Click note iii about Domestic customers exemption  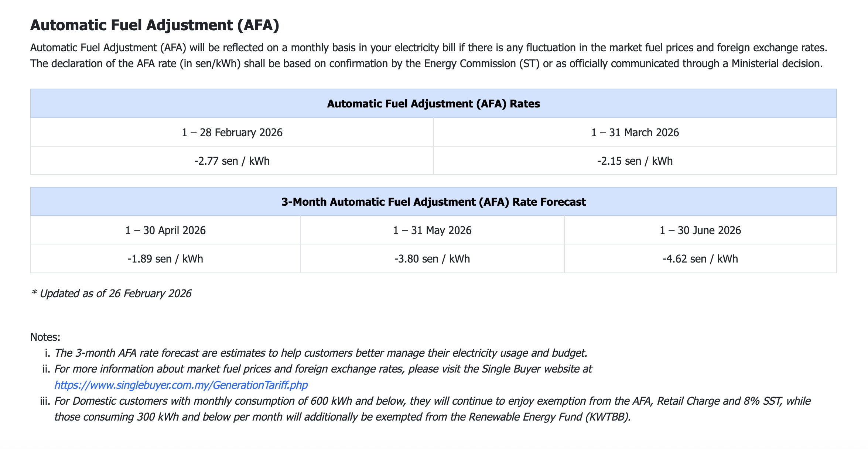click(x=432, y=409)
